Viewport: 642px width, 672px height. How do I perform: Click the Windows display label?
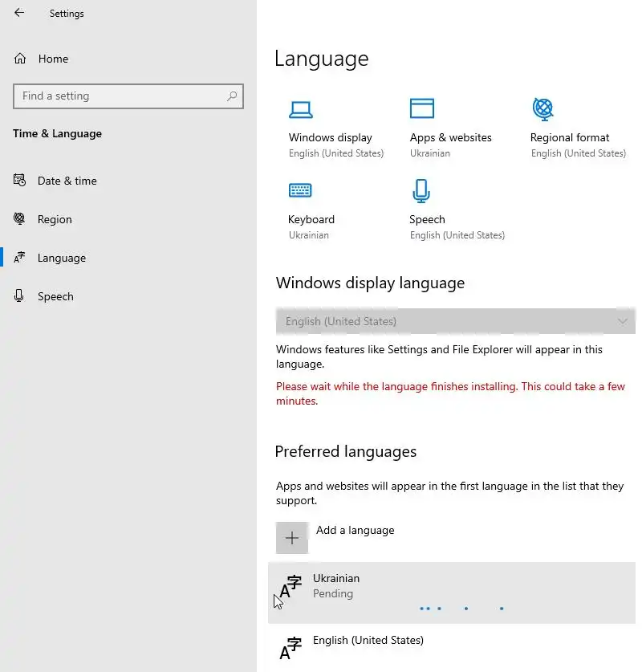pos(330,137)
